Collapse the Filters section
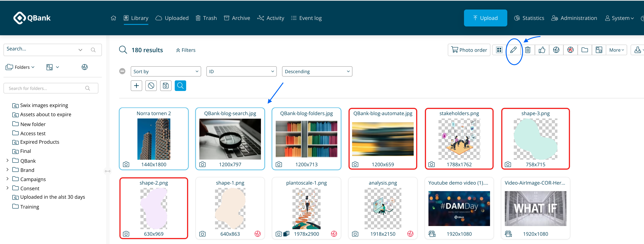 pos(186,50)
